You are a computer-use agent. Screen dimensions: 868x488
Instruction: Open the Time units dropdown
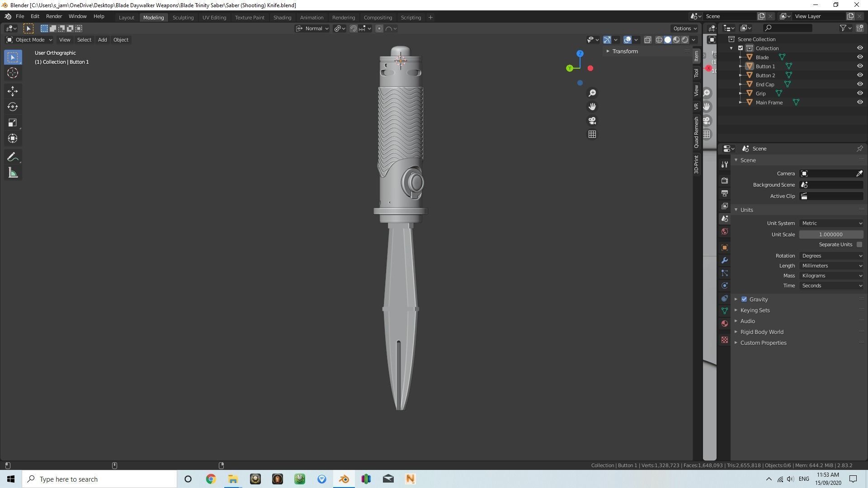pos(831,286)
